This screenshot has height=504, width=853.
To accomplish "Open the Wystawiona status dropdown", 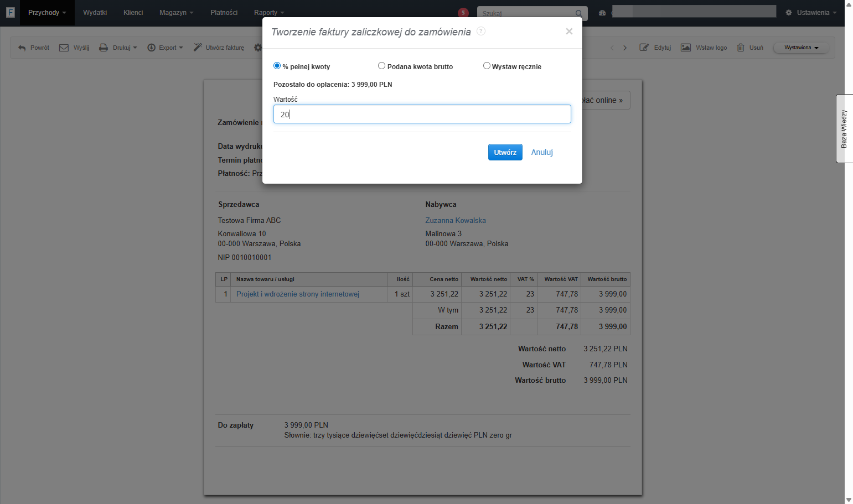I will tap(801, 48).
